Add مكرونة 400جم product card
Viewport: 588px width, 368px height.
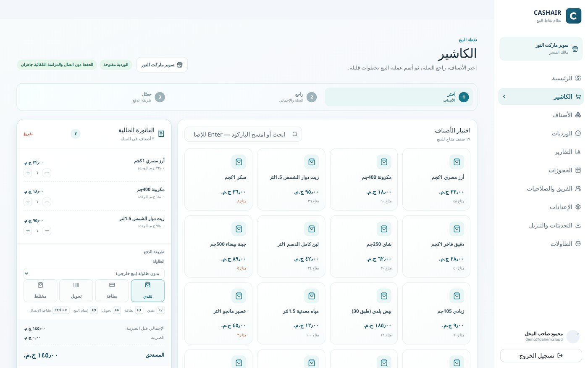click(x=364, y=179)
